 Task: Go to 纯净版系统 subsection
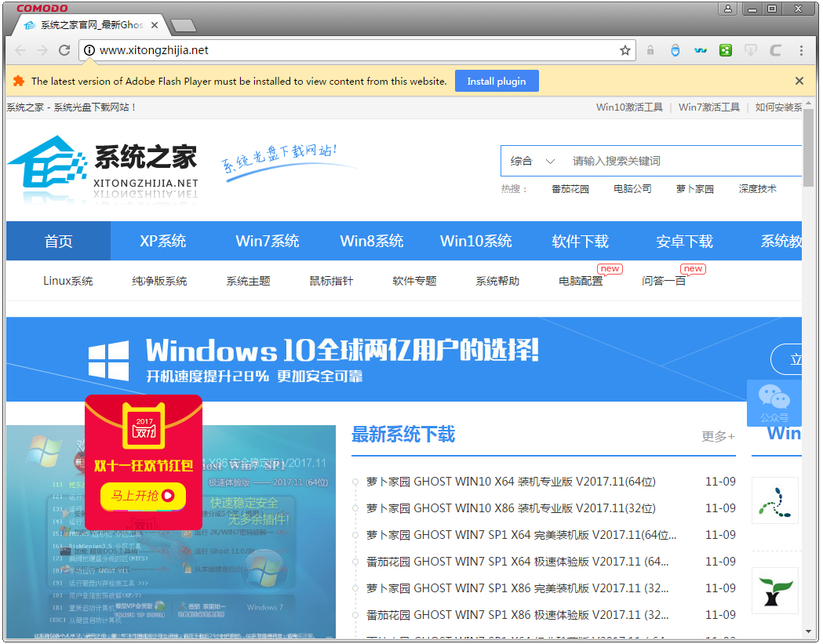[x=159, y=282]
